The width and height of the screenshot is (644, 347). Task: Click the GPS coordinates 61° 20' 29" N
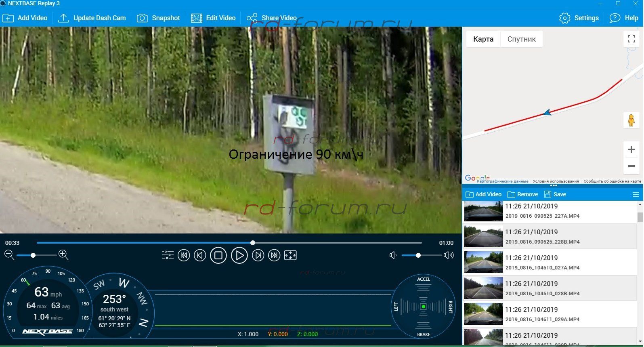coord(115,318)
